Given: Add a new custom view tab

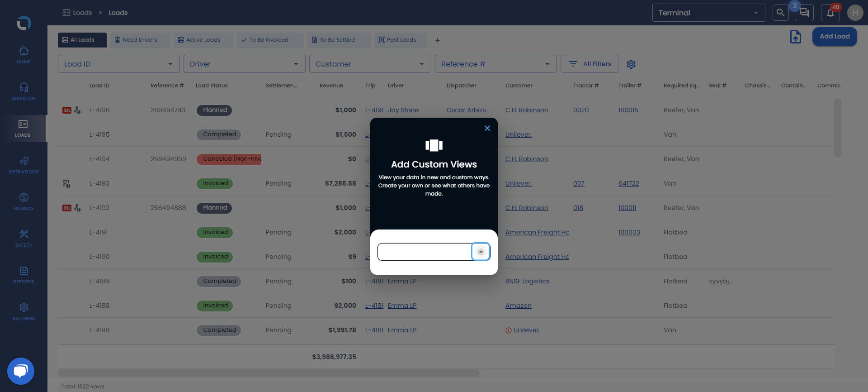Looking at the screenshot, I should pyautogui.click(x=437, y=40).
